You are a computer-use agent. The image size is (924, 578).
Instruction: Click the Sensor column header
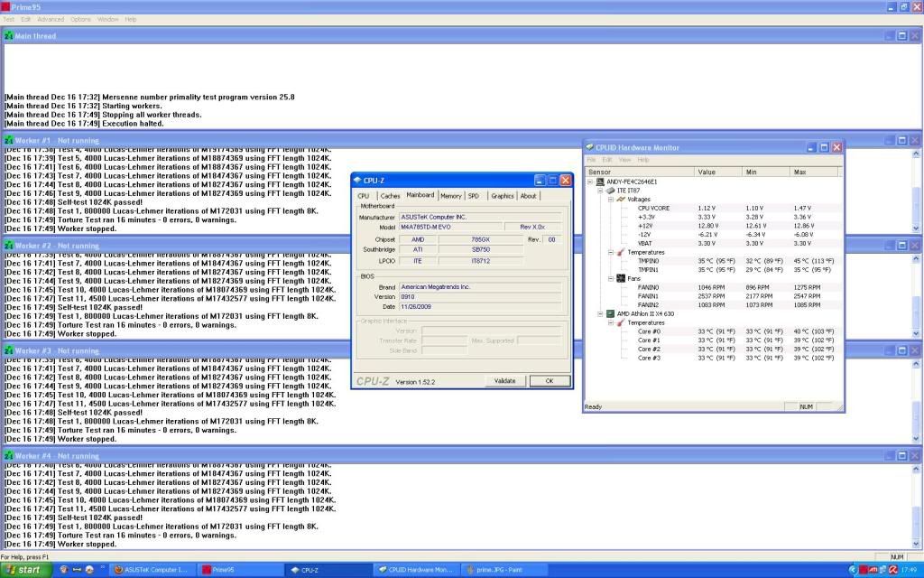(x=641, y=172)
